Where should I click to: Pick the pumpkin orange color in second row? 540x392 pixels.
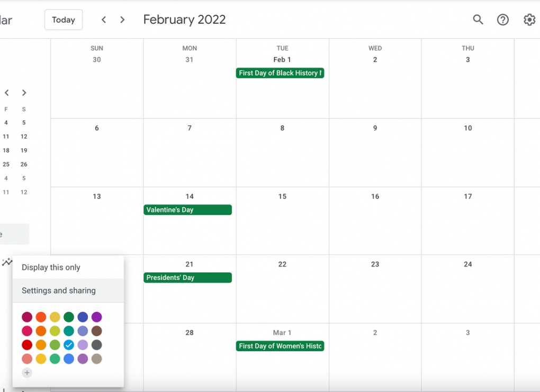tap(41, 331)
